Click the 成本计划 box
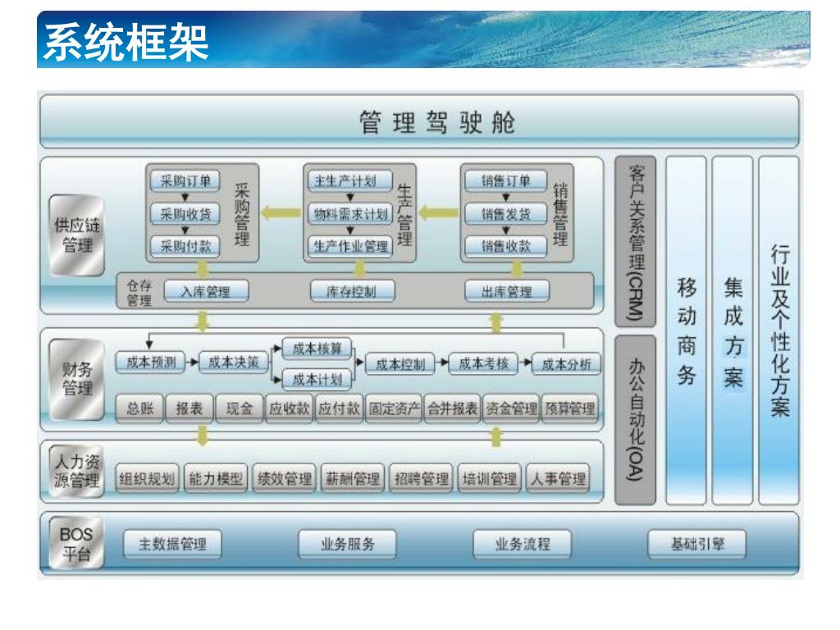This screenshot has height=630, width=840. pos(317,379)
